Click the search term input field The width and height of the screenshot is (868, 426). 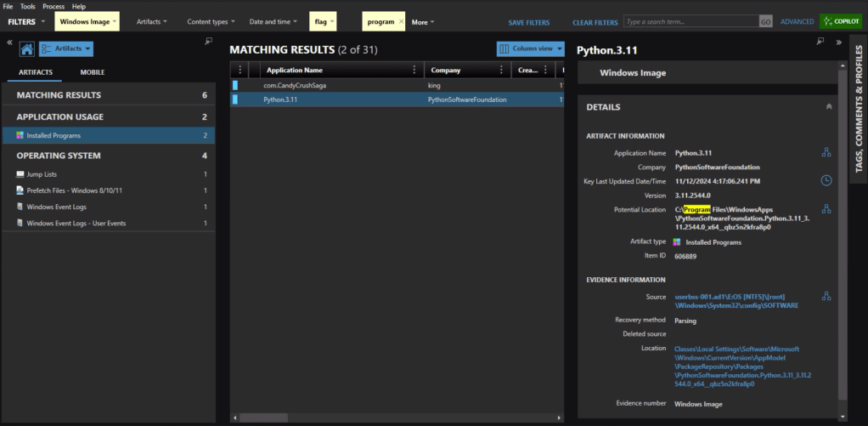click(x=689, y=21)
